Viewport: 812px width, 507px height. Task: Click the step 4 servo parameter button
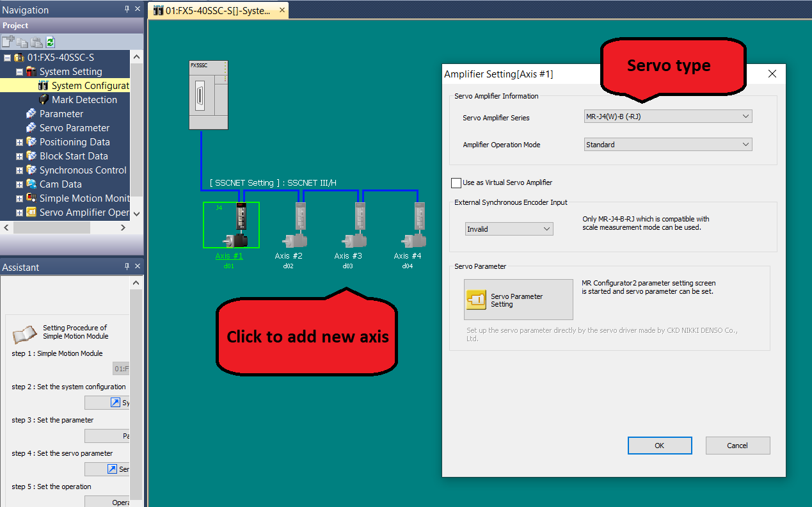point(107,469)
